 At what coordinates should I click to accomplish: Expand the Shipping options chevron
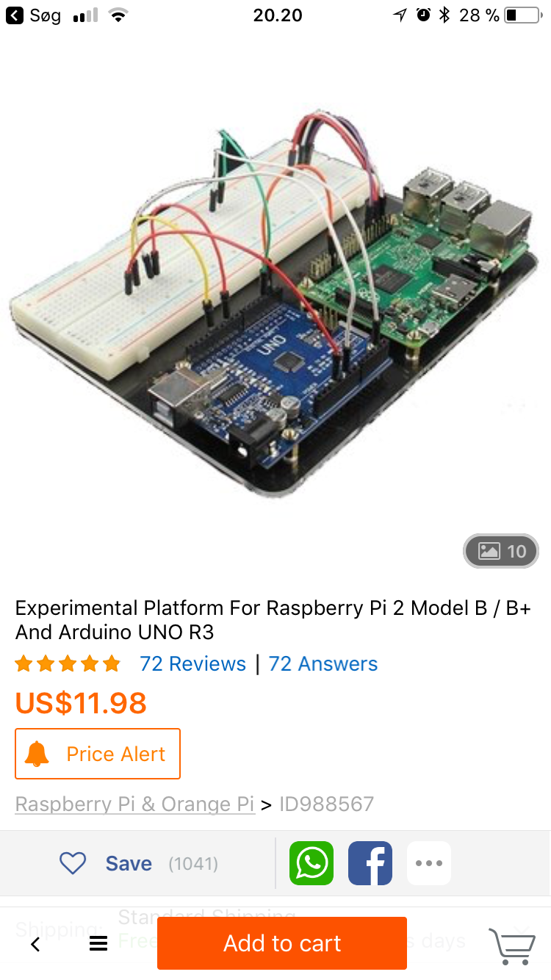click(521, 930)
